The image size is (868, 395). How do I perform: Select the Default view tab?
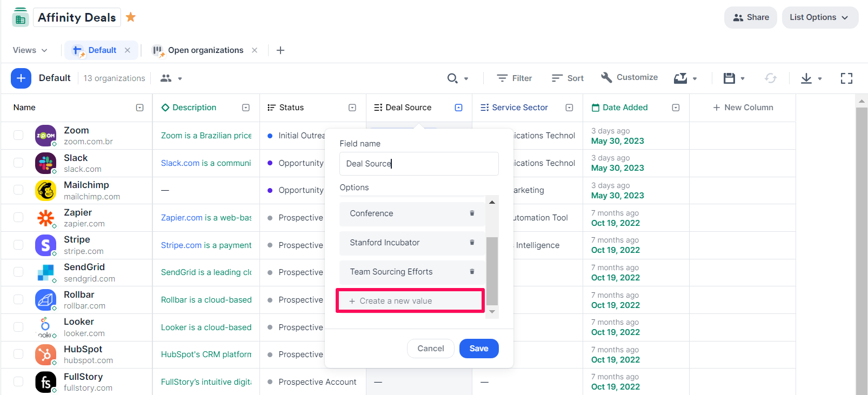[x=102, y=50]
